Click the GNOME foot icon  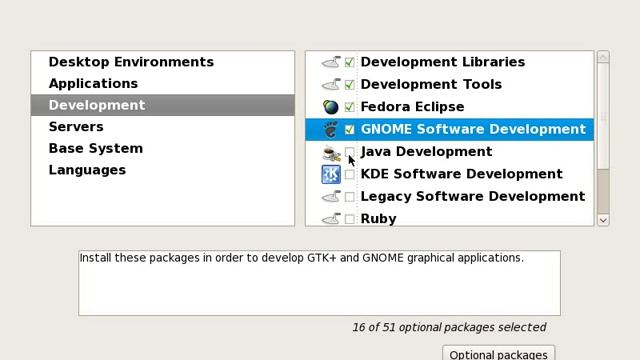[x=331, y=129]
